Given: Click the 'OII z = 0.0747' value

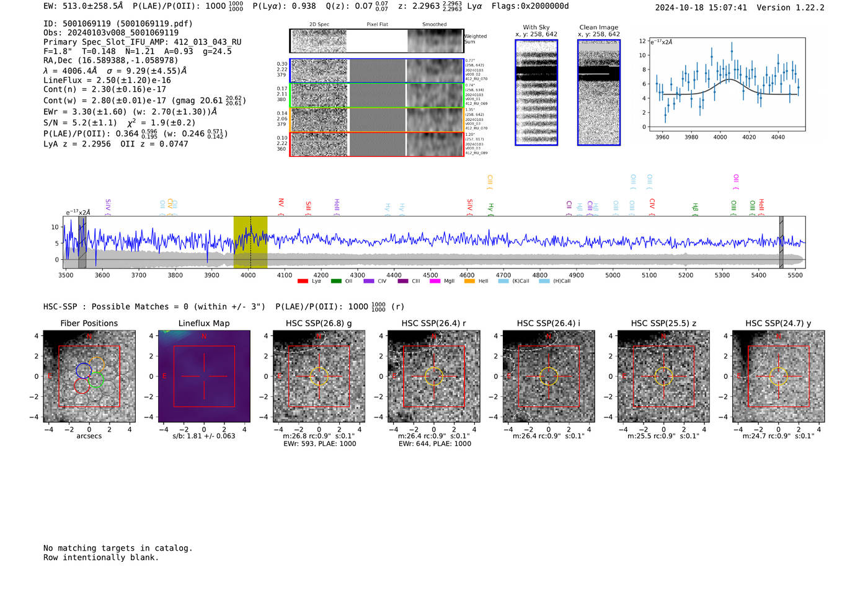Looking at the screenshot, I should pos(154,144).
